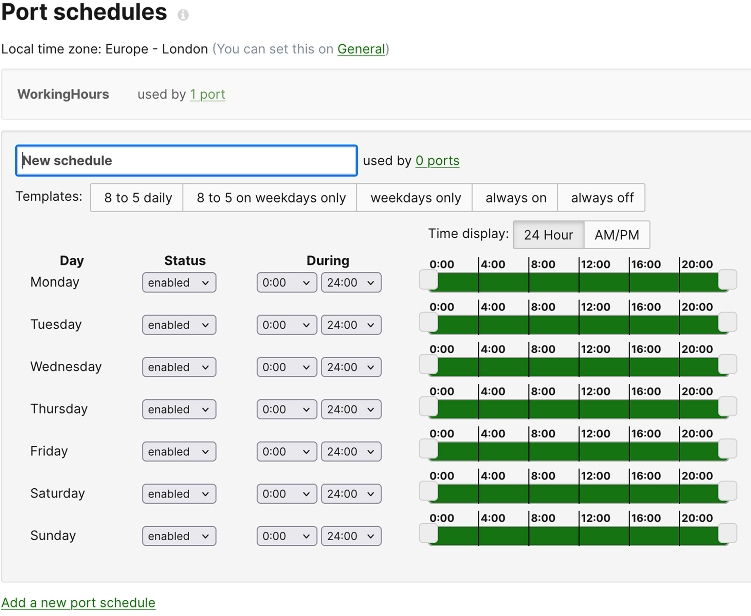The width and height of the screenshot is (751, 616).
Task: Open Monday end time dropdown
Action: pos(351,283)
